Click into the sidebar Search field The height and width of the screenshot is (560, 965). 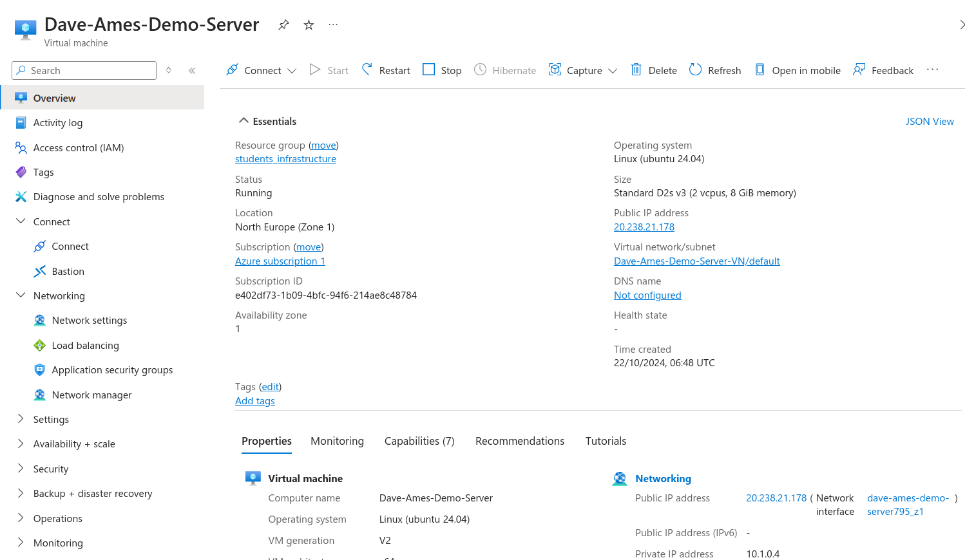coord(84,70)
